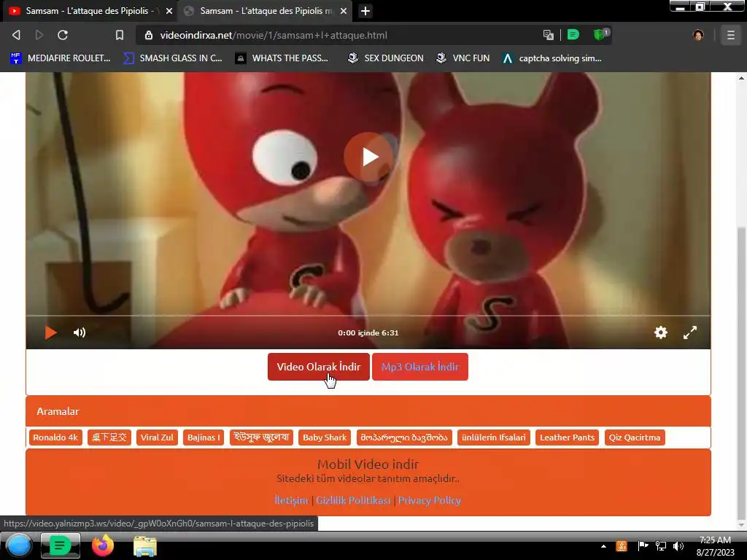The height and width of the screenshot is (560, 747).
Task: Open the browser hamburger menu
Action: [x=731, y=35]
